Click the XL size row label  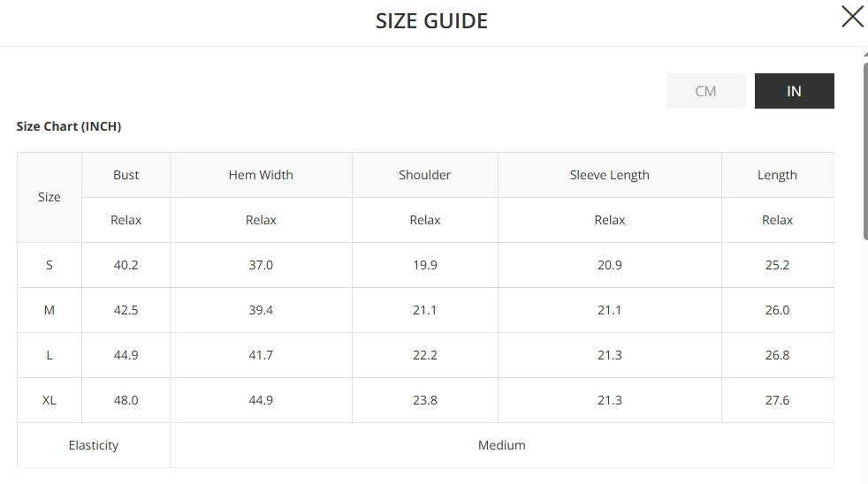click(x=49, y=400)
